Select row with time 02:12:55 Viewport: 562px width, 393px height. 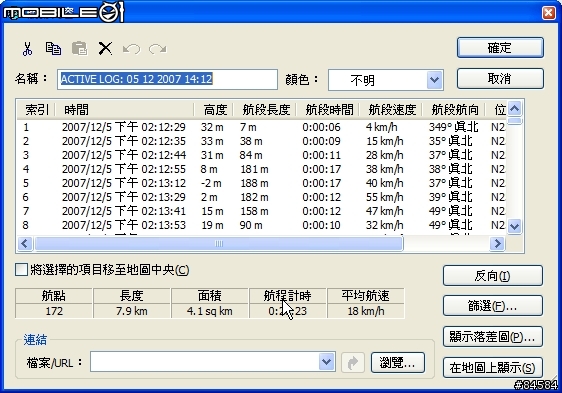pos(262,169)
